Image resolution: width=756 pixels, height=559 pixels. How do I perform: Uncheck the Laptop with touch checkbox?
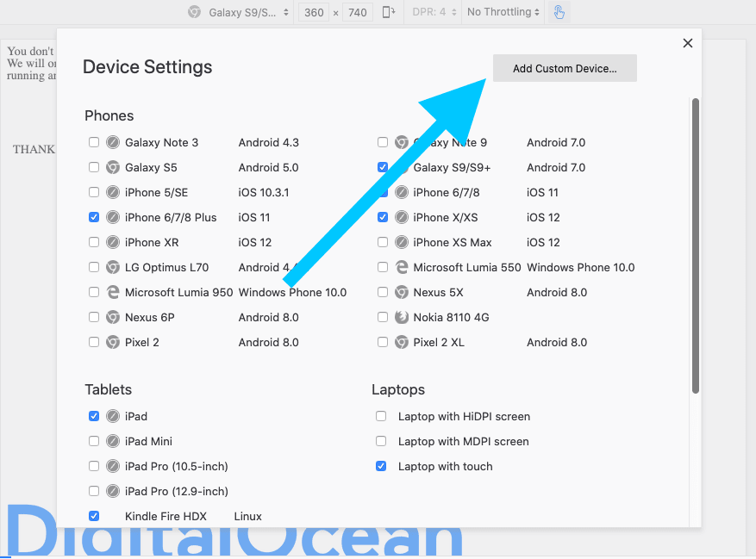pyautogui.click(x=381, y=466)
